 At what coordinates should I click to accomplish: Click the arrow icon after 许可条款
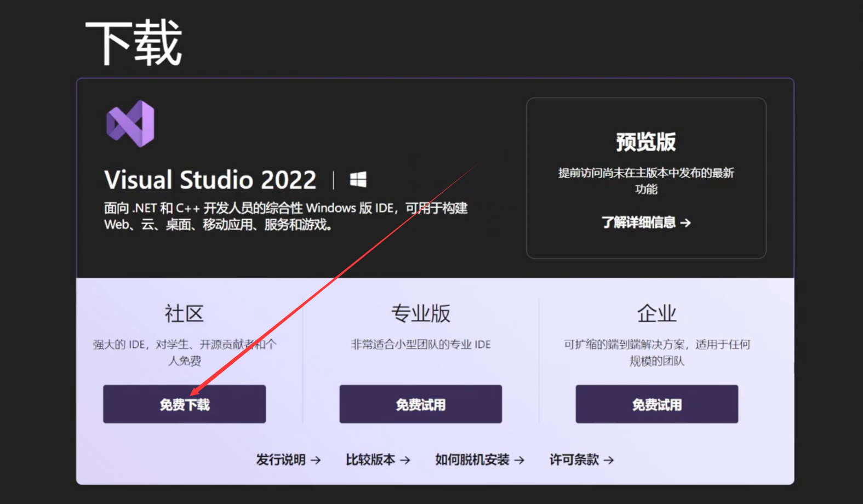[x=609, y=460]
